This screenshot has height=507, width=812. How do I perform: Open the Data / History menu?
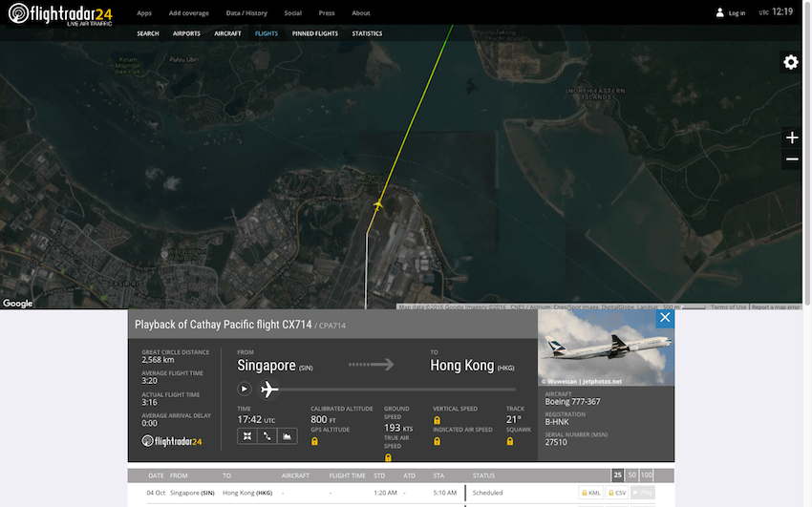point(246,13)
